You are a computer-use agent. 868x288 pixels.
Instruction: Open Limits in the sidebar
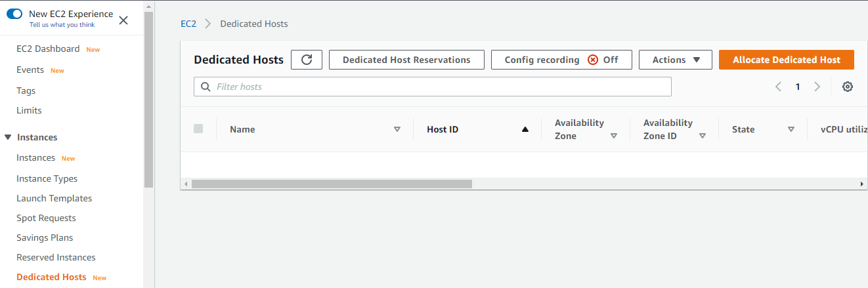point(29,110)
